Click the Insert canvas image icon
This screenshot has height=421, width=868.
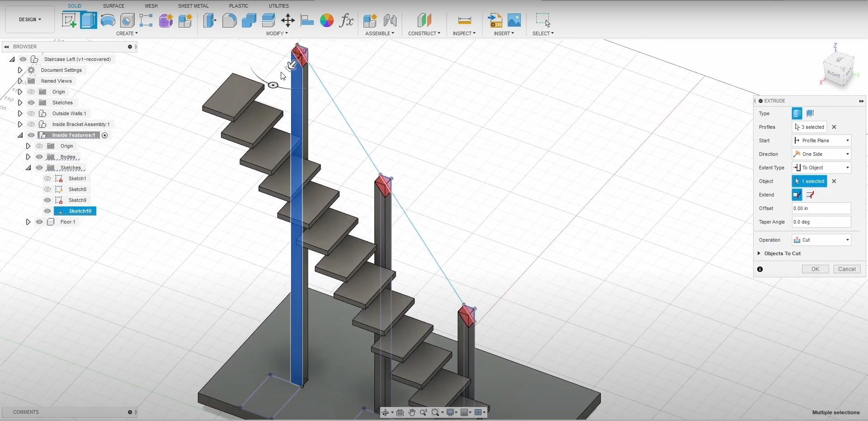(x=514, y=20)
